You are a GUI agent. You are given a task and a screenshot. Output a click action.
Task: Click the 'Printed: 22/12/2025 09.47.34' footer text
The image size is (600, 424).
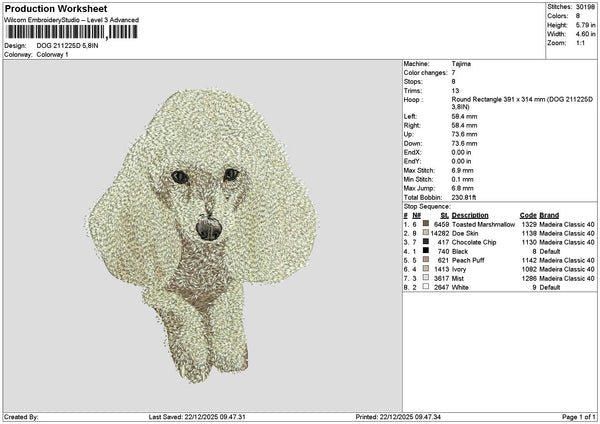(398, 417)
